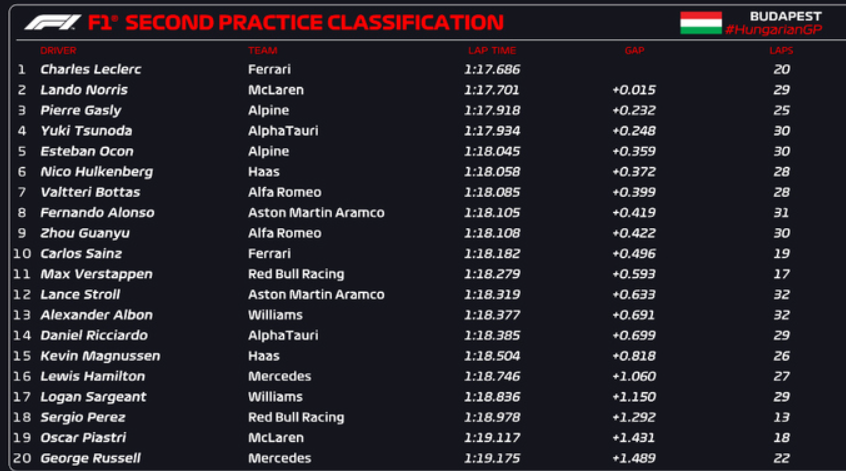846x471 pixels.
Task: Click the +1.489 gap value
Action: point(633,459)
